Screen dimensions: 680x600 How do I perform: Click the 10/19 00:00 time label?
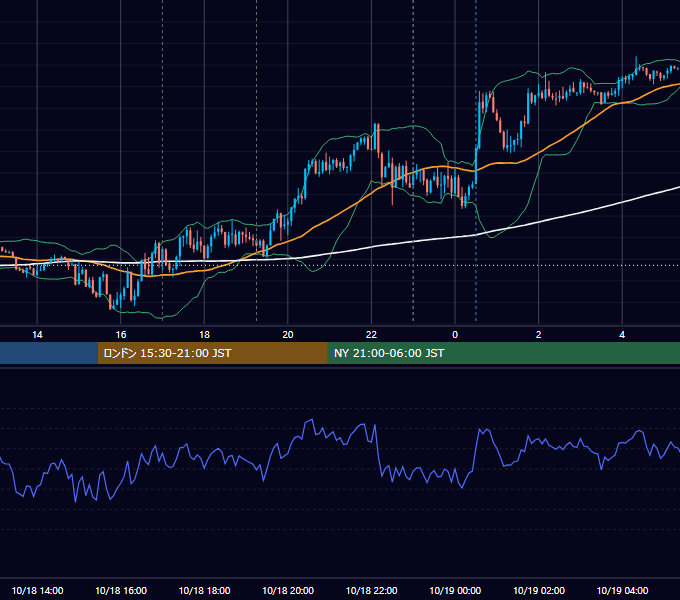coord(455,590)
